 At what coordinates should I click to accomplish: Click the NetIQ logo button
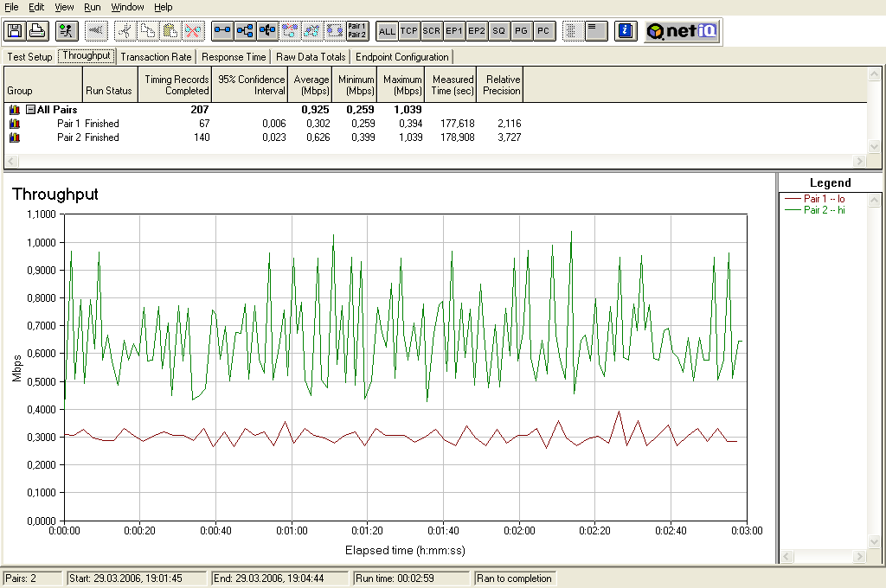point(682,31)
